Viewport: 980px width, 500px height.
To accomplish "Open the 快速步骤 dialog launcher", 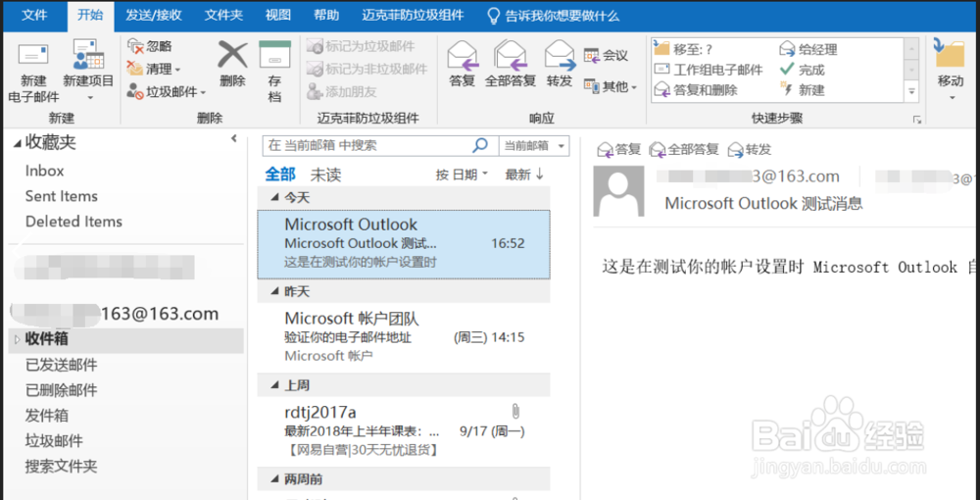I will [x=917, y=120].
